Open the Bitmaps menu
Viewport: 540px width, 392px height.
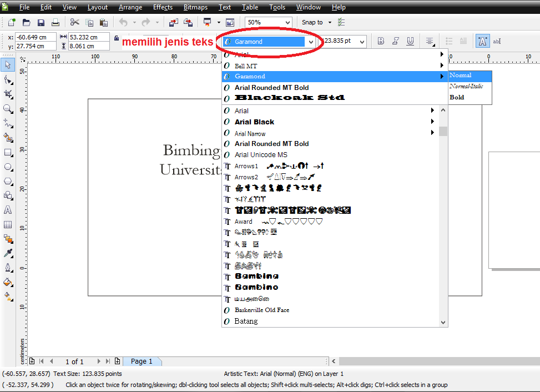196,7
